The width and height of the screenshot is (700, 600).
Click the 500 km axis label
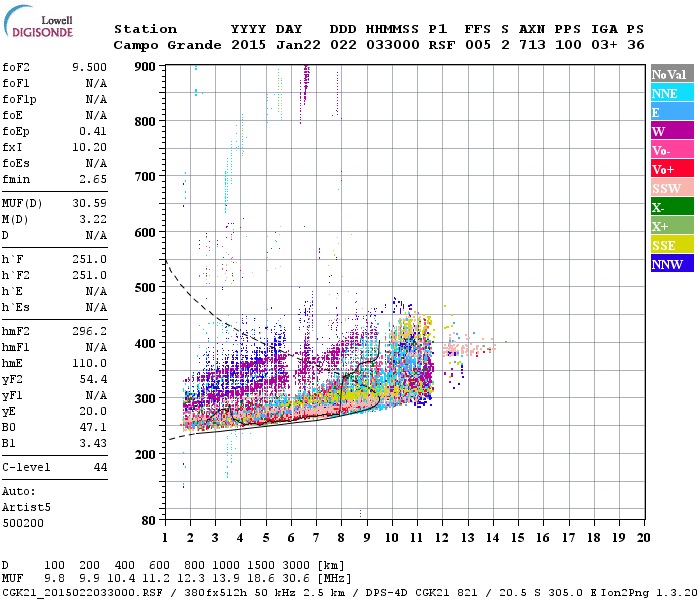[145, 288]
